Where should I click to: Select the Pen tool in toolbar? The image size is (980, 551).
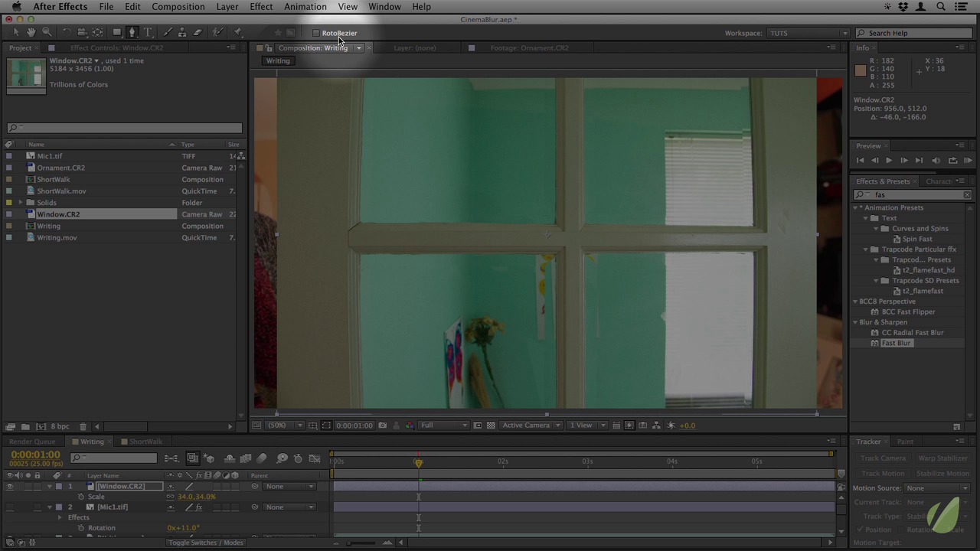132,32
